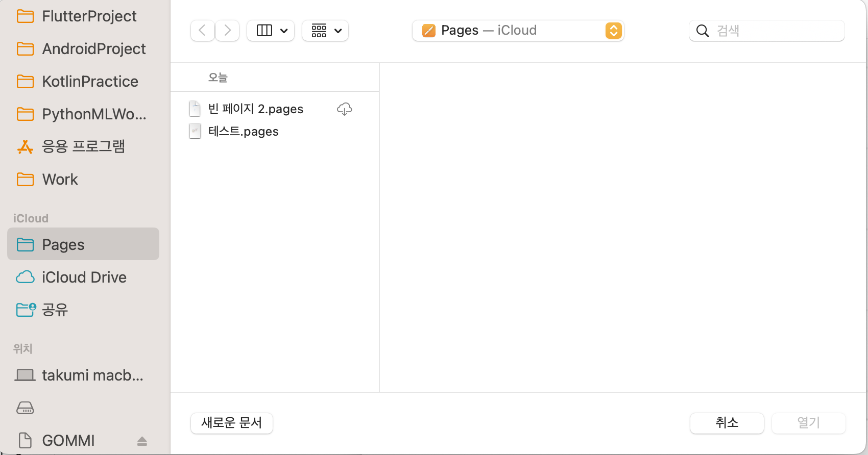868x455 pixels.
Task: Click the 열기 open button
Action: tap(809, 423)
